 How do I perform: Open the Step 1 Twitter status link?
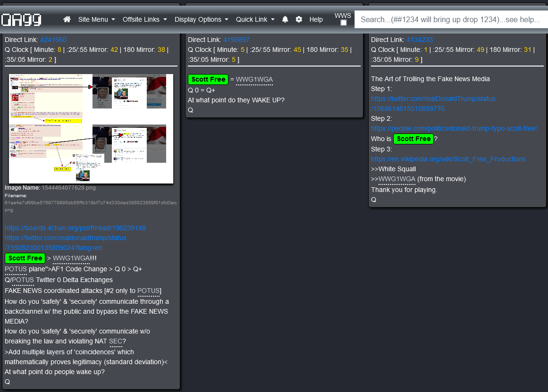pyautogui.click(x=433, y=104)
